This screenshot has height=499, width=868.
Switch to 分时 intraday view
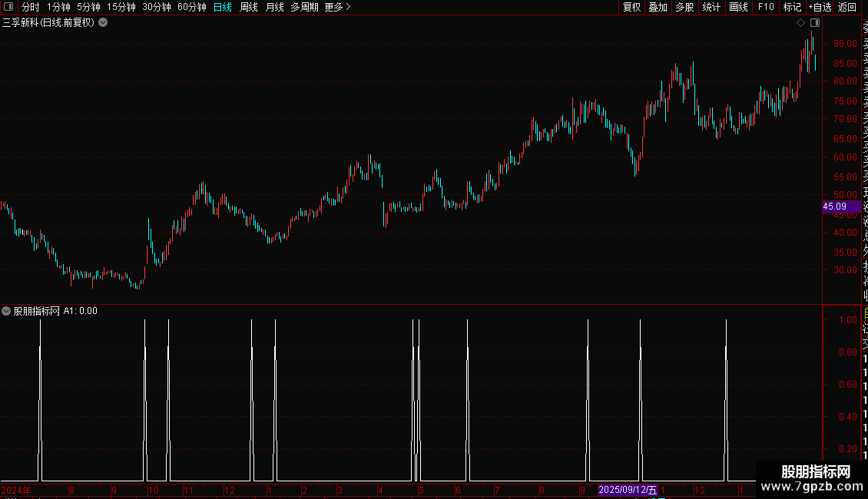31,7
